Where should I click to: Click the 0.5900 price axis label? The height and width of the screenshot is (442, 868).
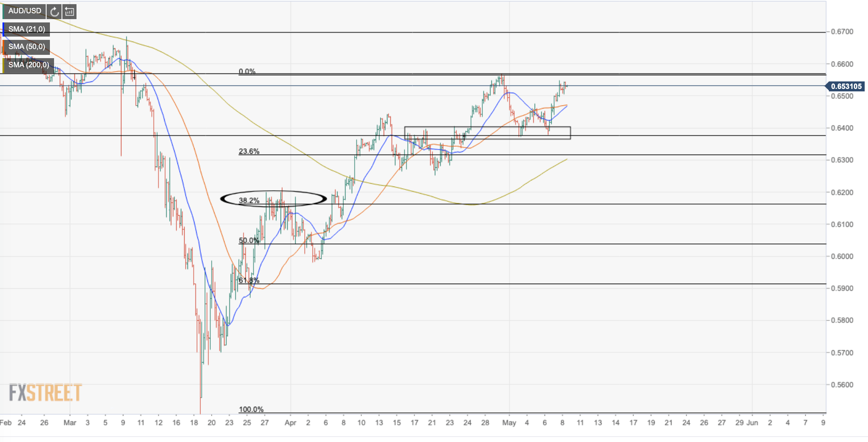842,288
